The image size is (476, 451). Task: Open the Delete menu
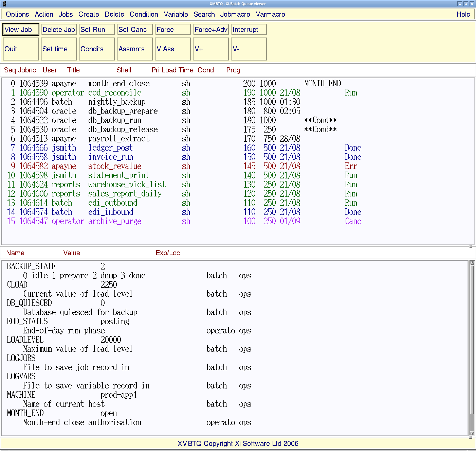pos(114,14)
